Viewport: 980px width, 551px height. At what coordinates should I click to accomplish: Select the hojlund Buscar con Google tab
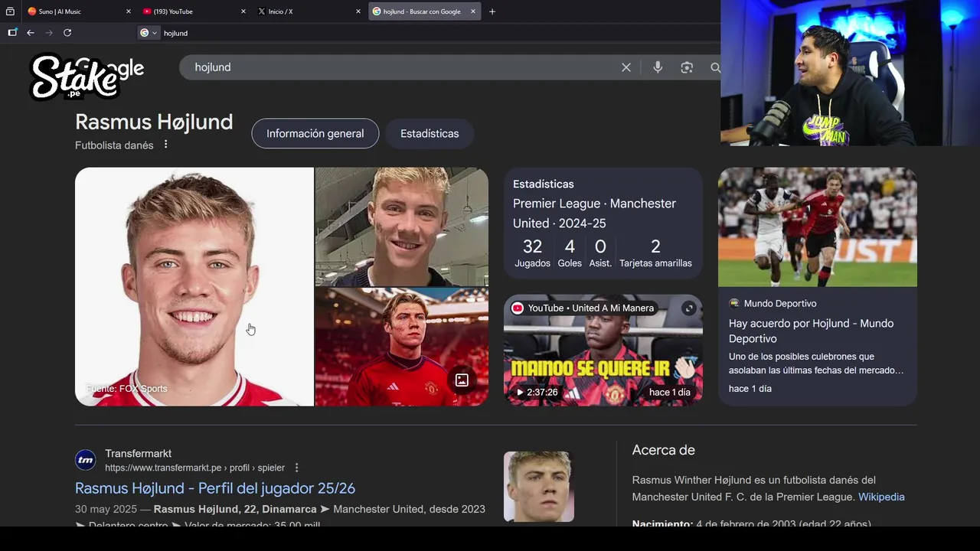[x=424, y=11]
